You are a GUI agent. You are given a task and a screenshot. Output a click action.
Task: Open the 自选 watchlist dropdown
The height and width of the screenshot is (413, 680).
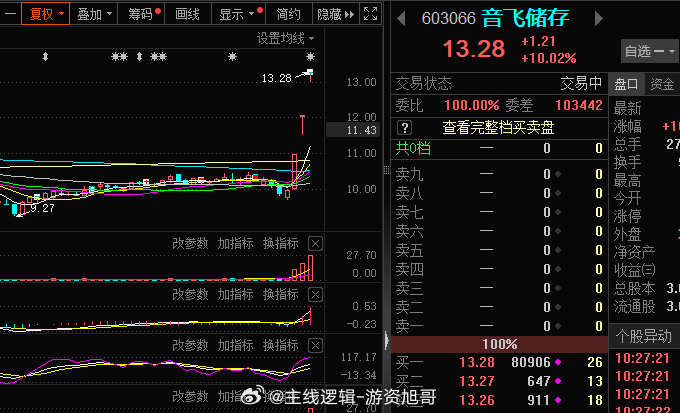pyautogui.click(x=649, y=51)
